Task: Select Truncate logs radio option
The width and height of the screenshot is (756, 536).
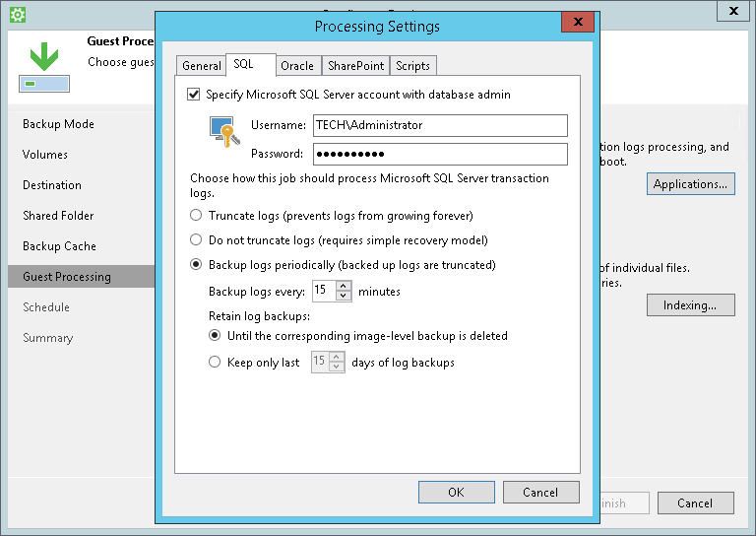Action: tap(196, 215)
